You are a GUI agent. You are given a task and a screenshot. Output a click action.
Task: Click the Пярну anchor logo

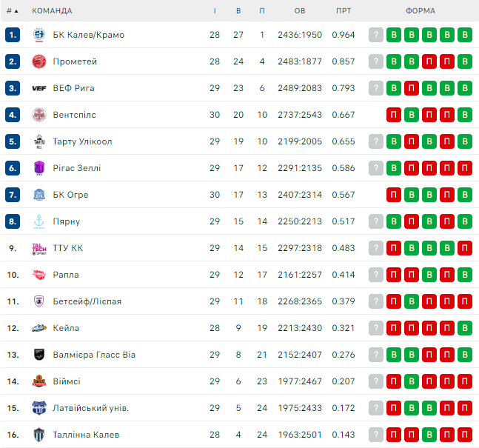pyautogui.click(x=39, y=221)
